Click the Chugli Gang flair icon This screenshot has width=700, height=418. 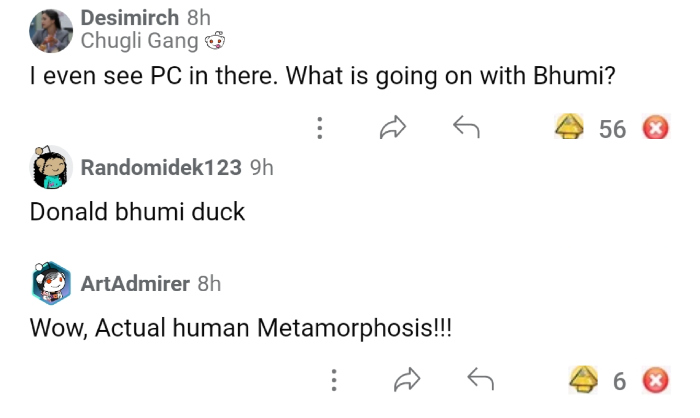point(215,42)
